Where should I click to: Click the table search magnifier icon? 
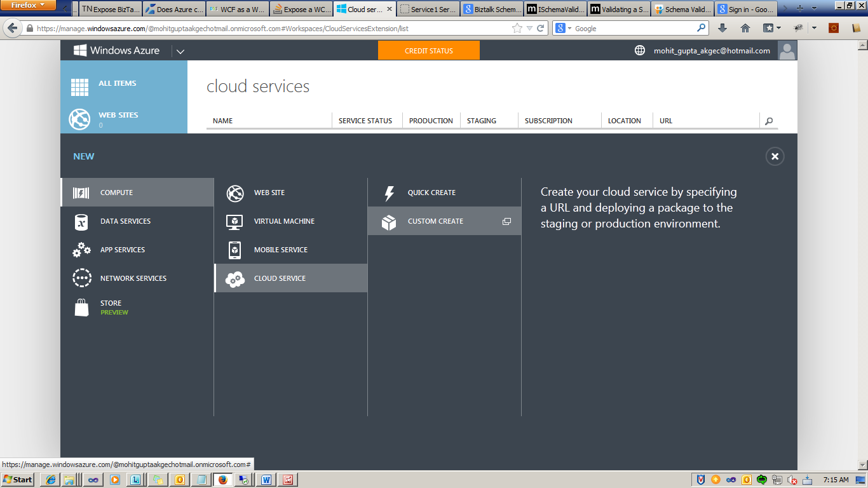769,121
